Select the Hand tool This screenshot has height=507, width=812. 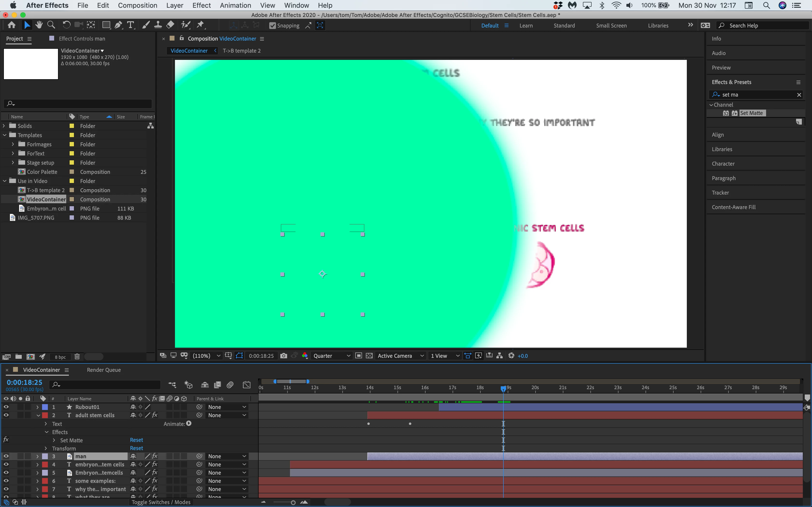tap(39, 25)
